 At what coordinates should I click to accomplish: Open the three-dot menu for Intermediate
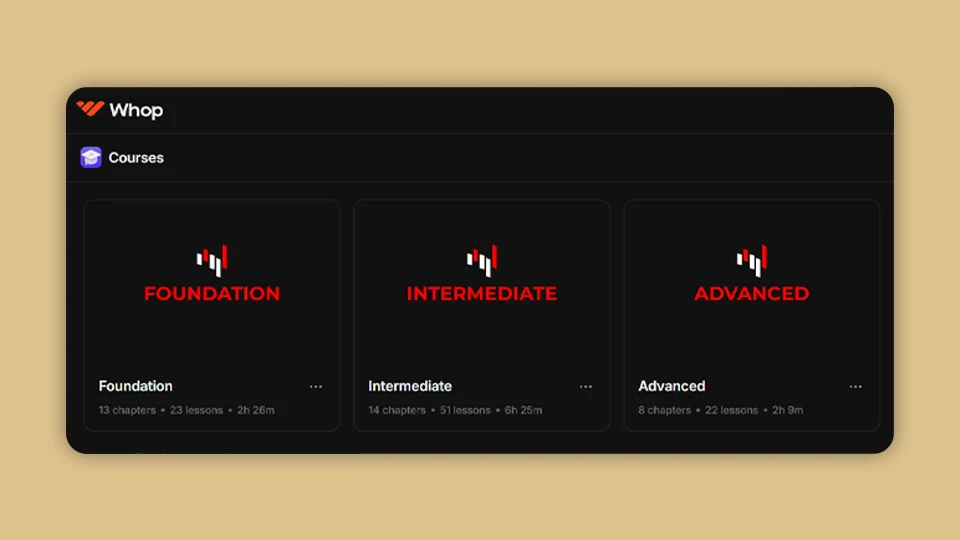(x=586, y=386)
